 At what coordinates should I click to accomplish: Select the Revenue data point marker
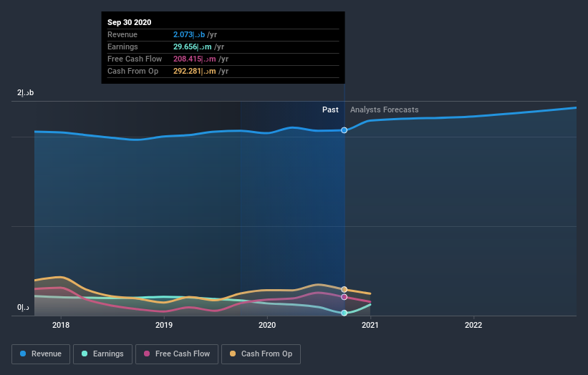click(x=344, y=130)
